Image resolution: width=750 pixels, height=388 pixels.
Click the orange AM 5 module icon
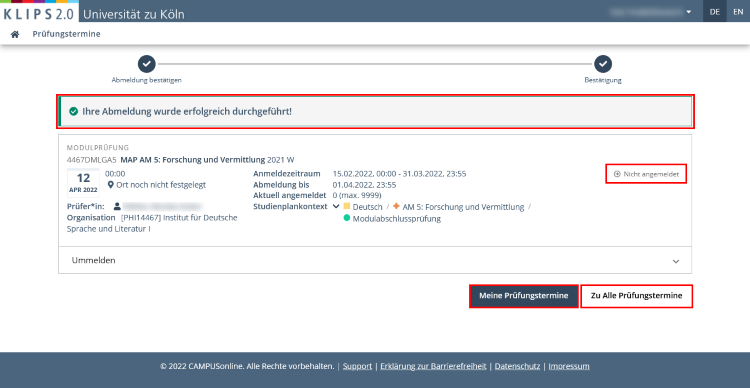coord(396,207)
